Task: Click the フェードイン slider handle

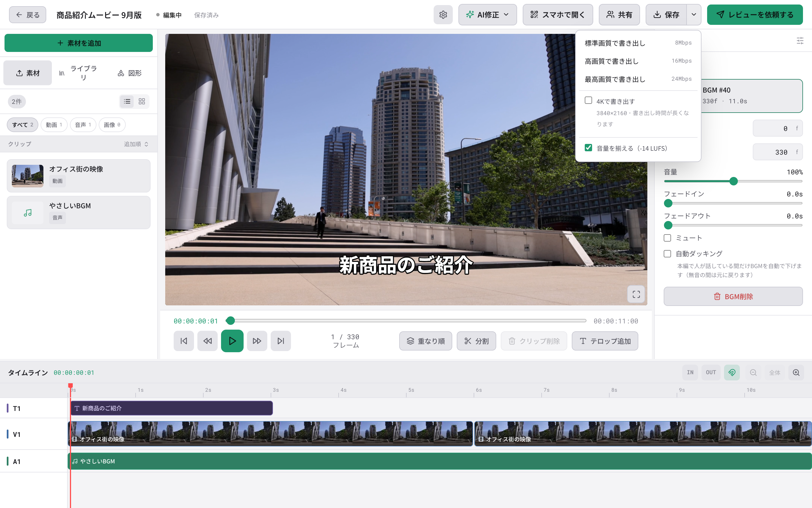Action: tap(668, 203)
